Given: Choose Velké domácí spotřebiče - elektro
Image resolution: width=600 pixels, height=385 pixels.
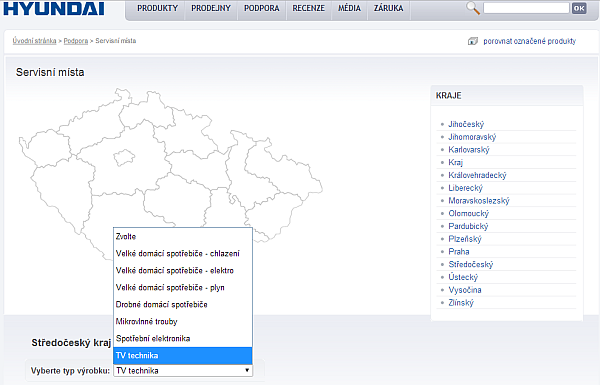Looking at the screenshot, I should pyautogui.click(x=183, y=271).
